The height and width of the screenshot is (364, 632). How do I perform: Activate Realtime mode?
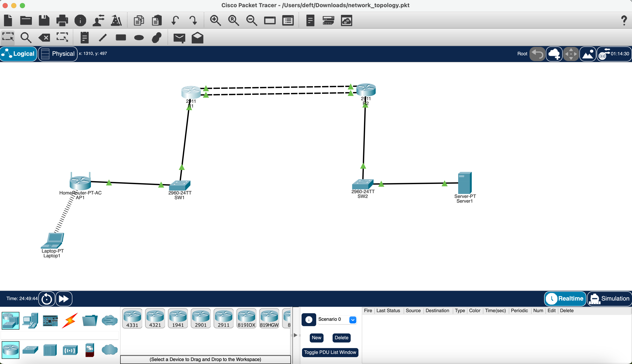coord(565,299)
